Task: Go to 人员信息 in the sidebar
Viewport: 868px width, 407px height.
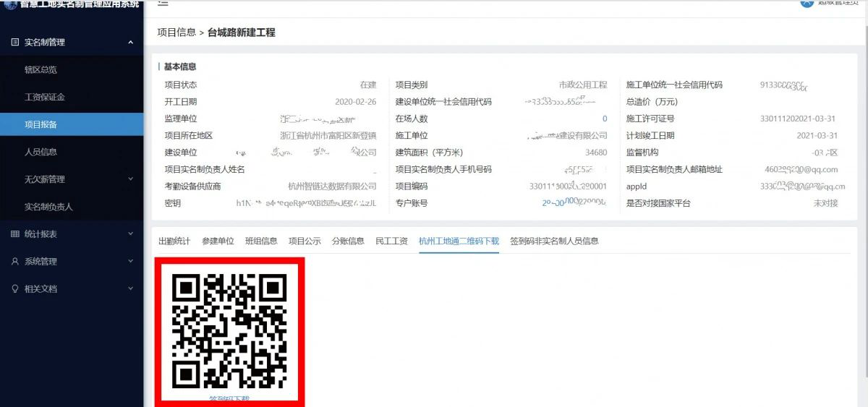Action: click(41, 153)
